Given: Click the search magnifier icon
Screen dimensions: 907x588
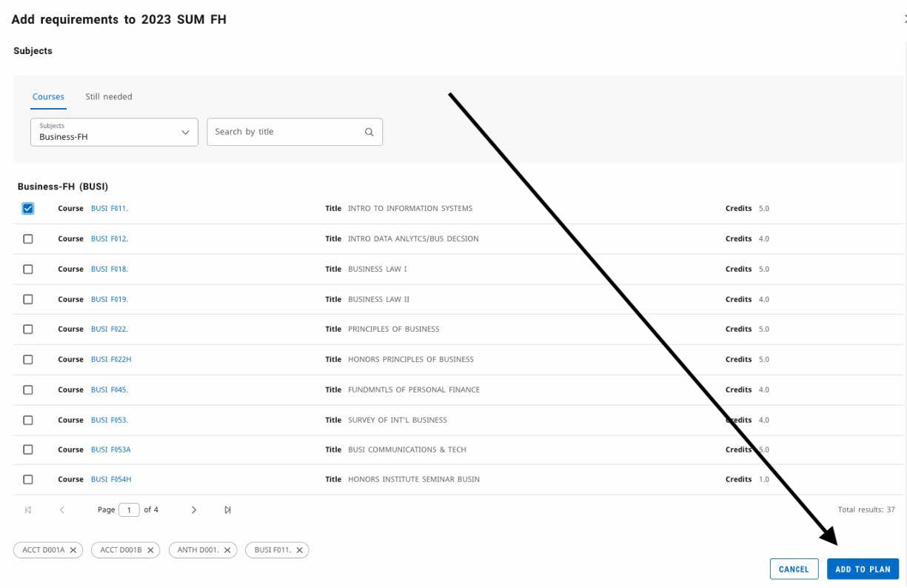Looking at the screenshot, I should pos(369,132).
